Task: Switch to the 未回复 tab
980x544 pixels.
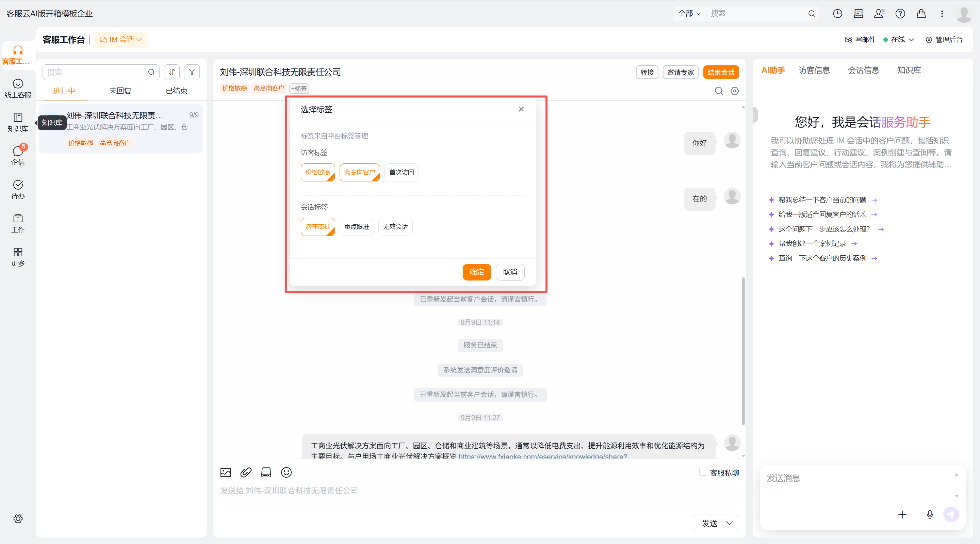Action: 120,91
